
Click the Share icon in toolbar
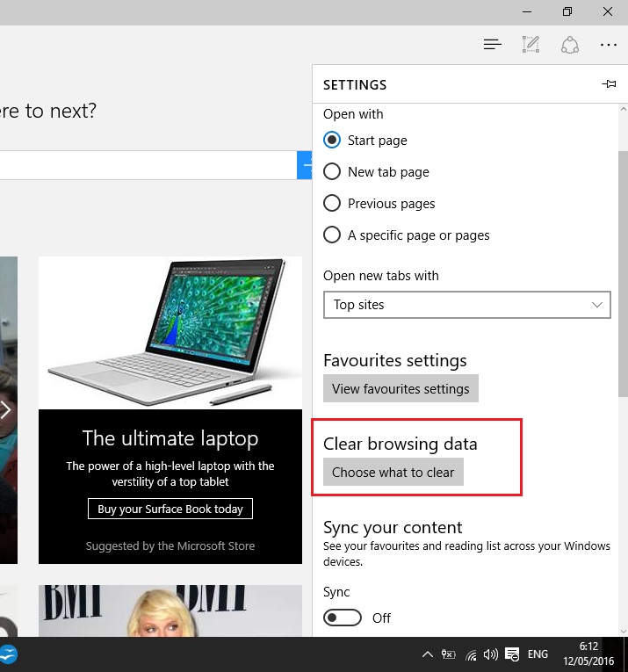point(570,45)
